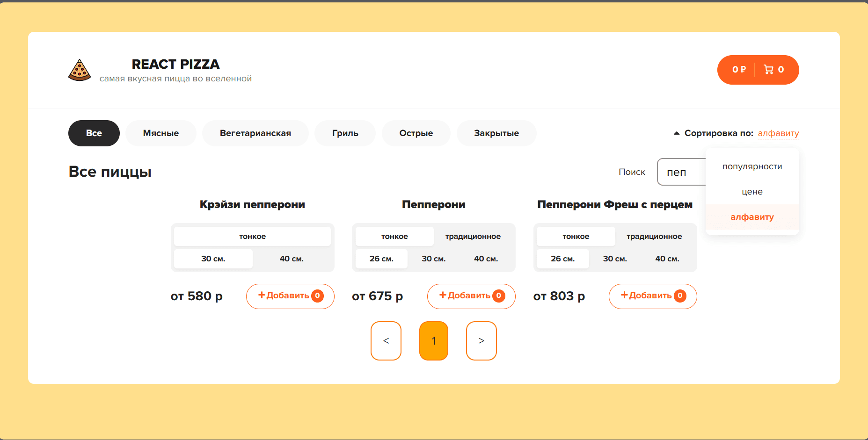Screen dimensions: 868x440
Task: Sort by популярности option
Action: tap(752, 166)
